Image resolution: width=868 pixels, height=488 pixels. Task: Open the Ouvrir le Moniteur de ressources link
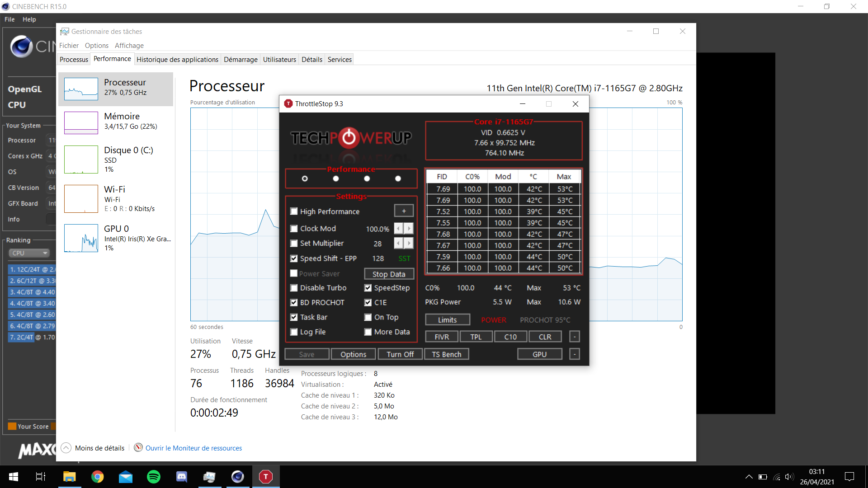click(x=193, y=448)
